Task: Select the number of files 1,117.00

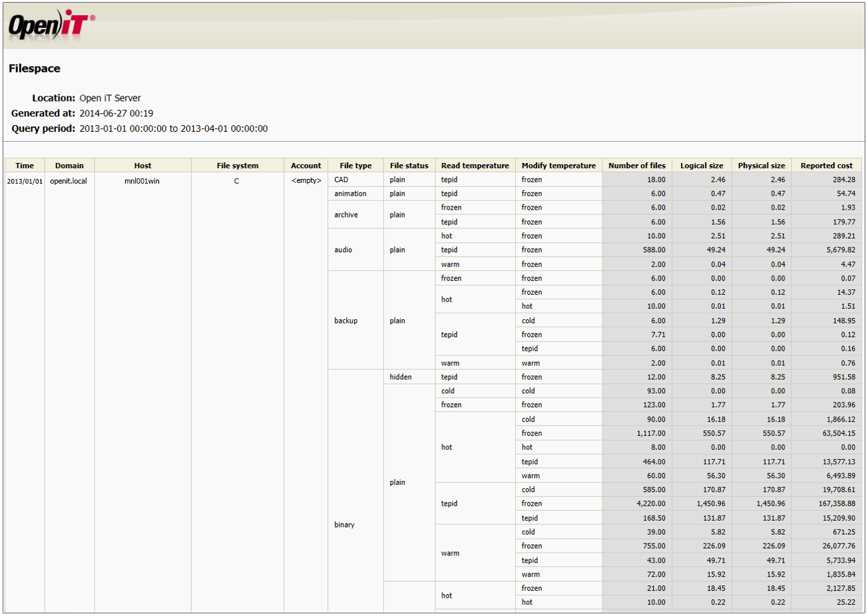Action: tap(651, 434)
